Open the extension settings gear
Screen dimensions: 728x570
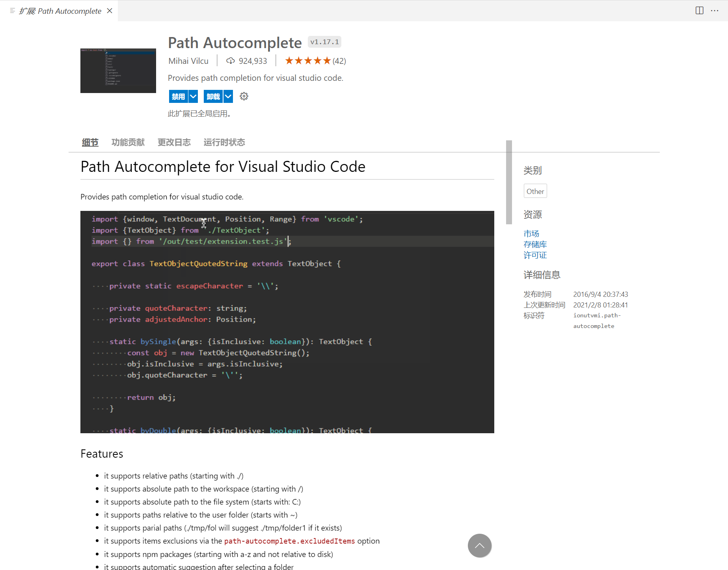click(244, 96)
